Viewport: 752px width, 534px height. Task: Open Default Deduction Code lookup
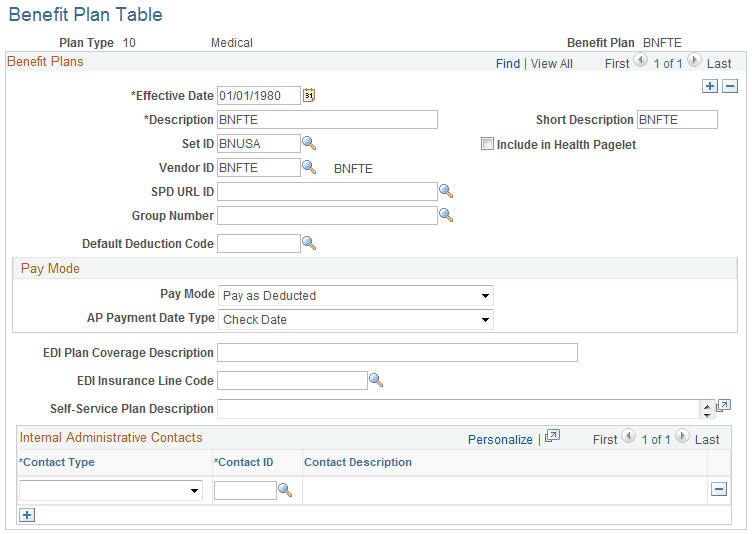point(309,244)
